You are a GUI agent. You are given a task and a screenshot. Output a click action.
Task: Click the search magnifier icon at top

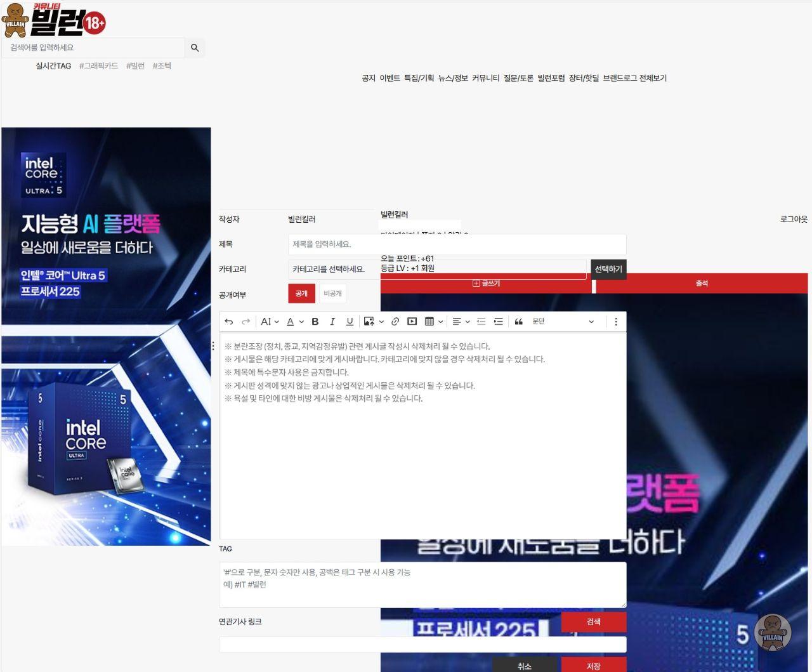(195, 48)
